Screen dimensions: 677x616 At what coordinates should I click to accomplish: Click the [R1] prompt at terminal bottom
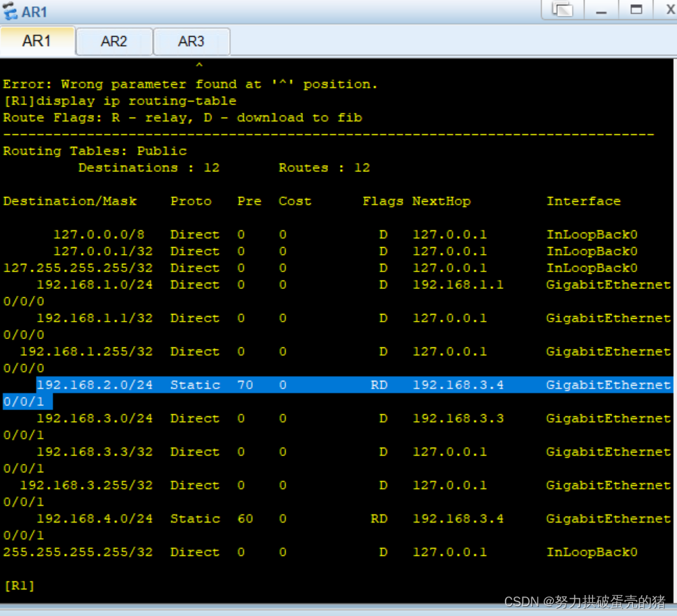click(19, 586)
